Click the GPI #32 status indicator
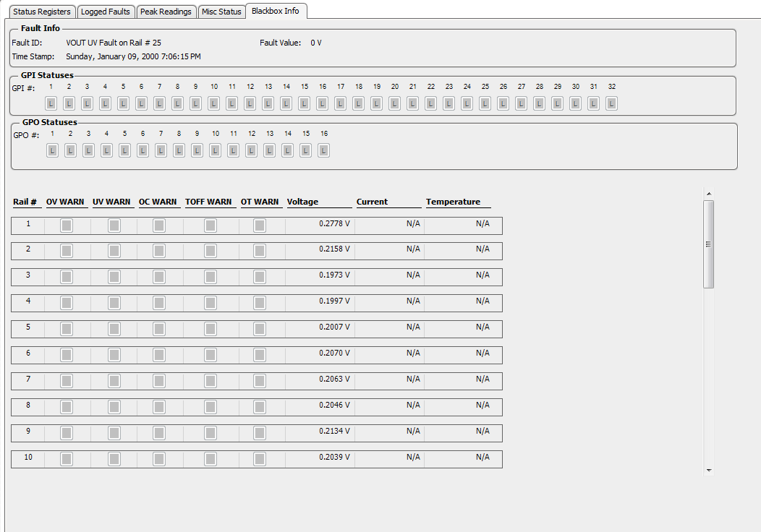 611,103
